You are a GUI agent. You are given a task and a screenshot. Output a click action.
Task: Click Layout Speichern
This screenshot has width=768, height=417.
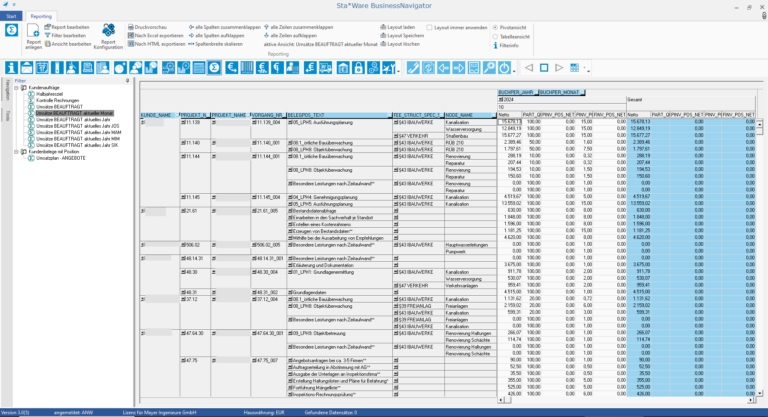(x=402, y=36)
